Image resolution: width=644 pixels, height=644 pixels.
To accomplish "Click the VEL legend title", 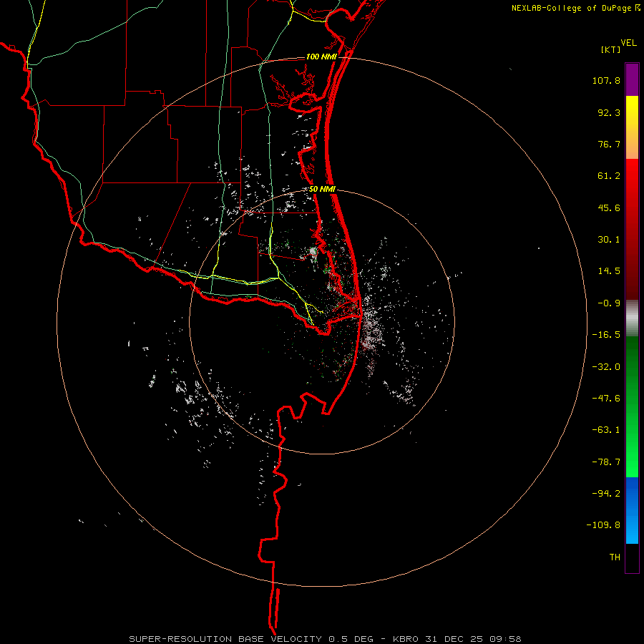I will pyautogui.click(x=628, y=43).
